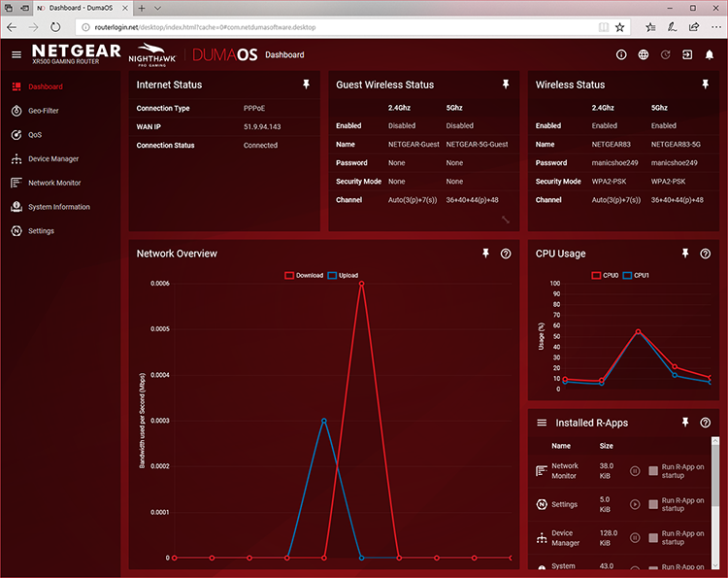
Task: Open help for Network Overview
Action: pyautogui.click(x=506, y=254)
